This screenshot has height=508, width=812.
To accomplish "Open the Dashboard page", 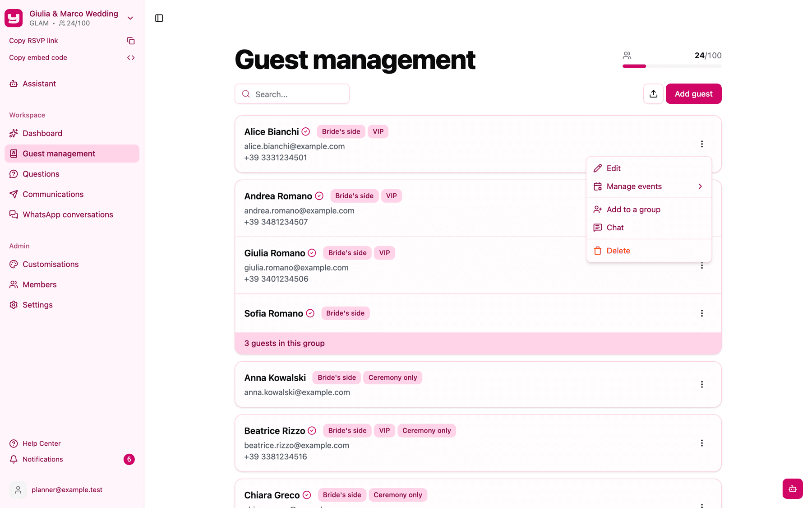I will coord(72,133).
